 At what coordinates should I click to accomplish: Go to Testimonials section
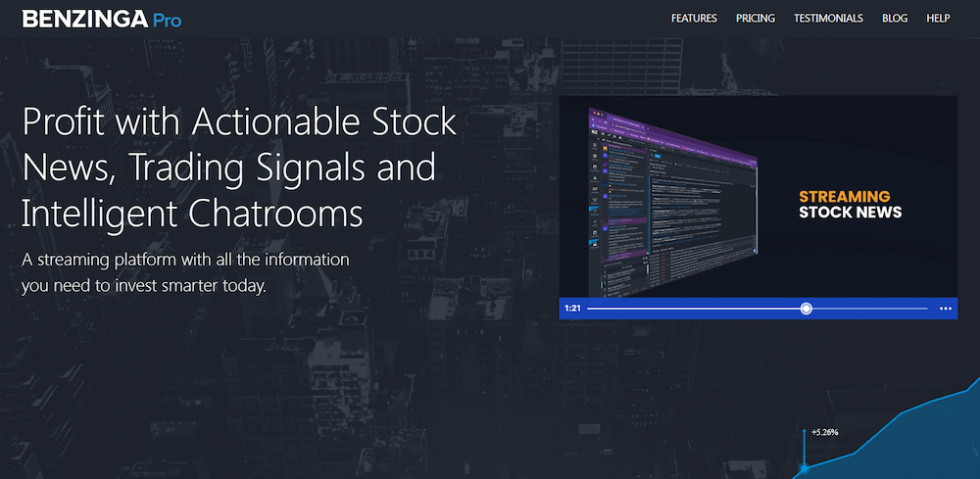pos(828,18)
